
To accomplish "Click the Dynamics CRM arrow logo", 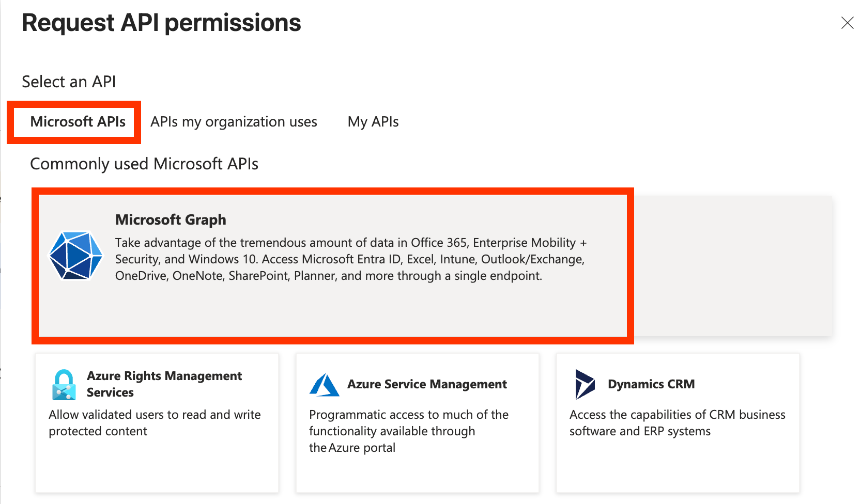I will [x=585, y=384].
